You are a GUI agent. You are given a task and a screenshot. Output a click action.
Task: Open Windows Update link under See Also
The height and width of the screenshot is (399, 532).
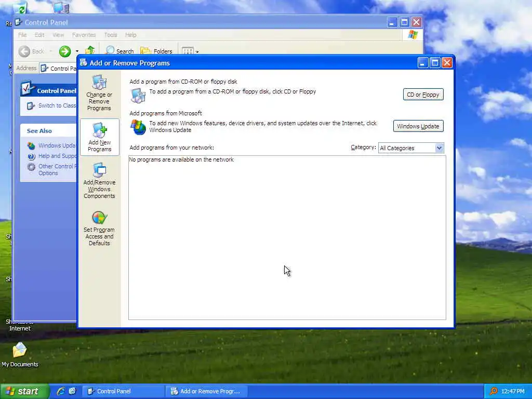[57, 145]
